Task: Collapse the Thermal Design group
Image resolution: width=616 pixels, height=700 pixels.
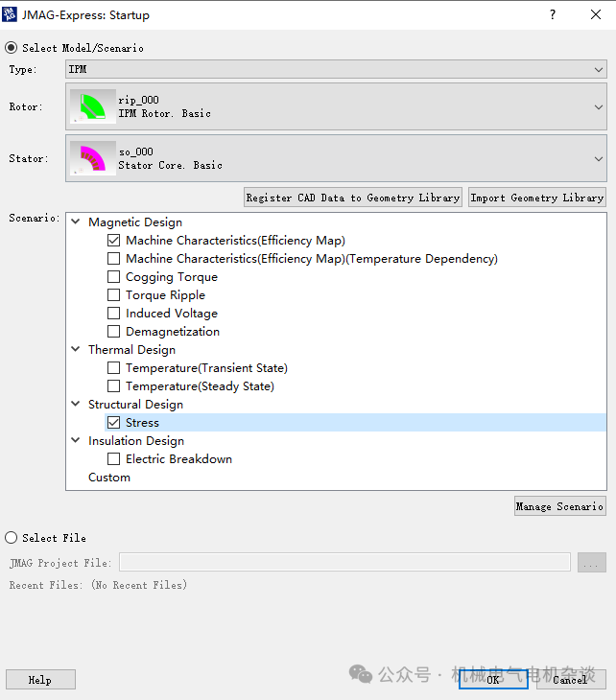Action: coord(76,350)
